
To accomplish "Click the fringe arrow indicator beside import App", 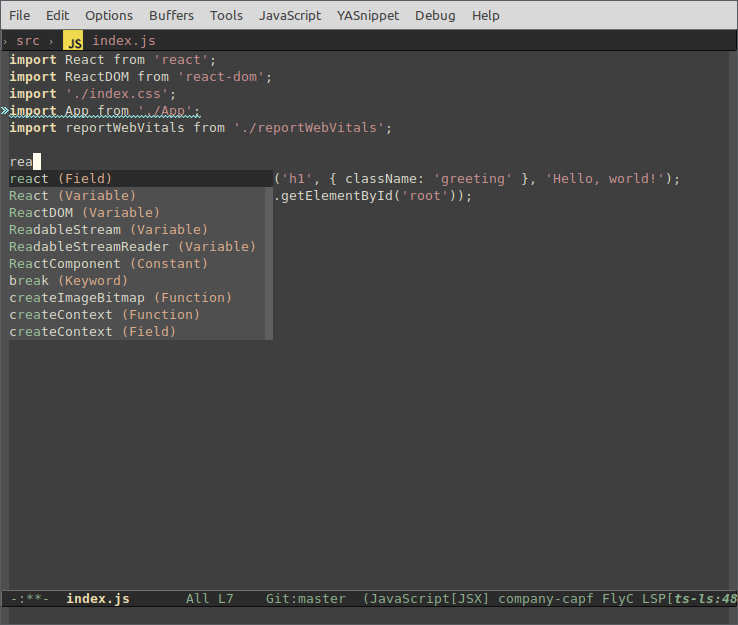I will pos(5,111).
